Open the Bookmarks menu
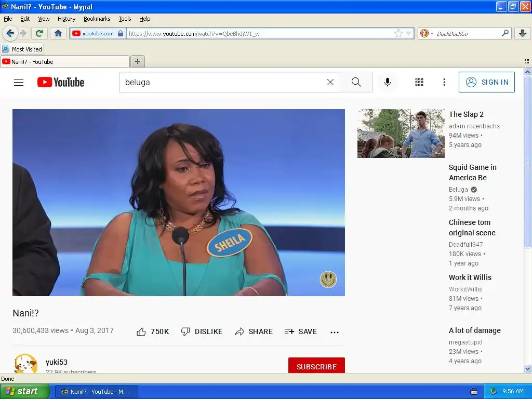This screenshot has width=532, height=399. (x=97, y=19)
